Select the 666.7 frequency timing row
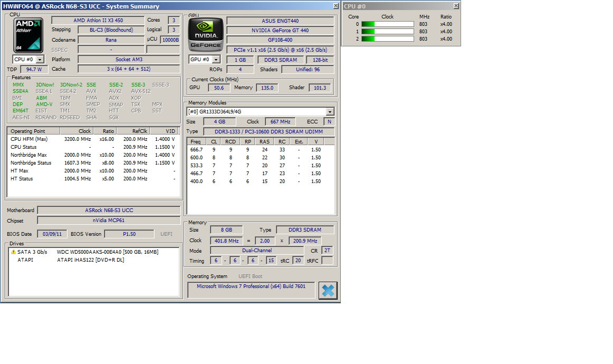 261,150
